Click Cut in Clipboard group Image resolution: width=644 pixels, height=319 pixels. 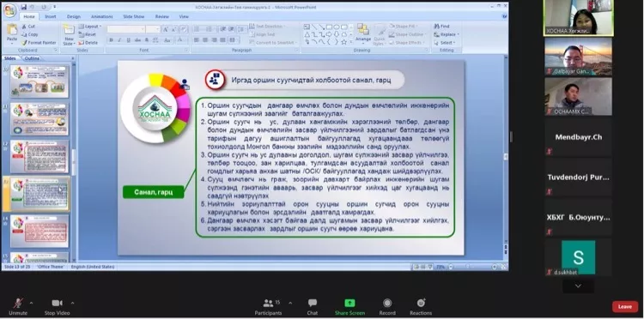(28, 27)
